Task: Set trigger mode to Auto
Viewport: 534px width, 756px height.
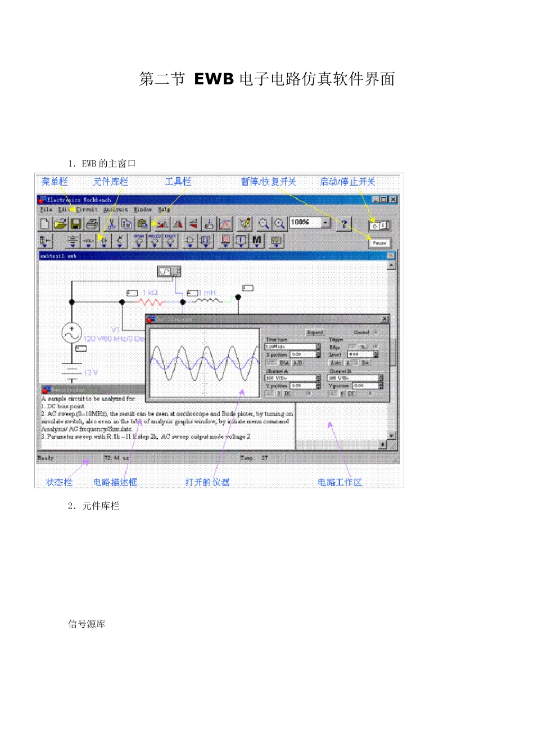Action: (x=336, y=363)
